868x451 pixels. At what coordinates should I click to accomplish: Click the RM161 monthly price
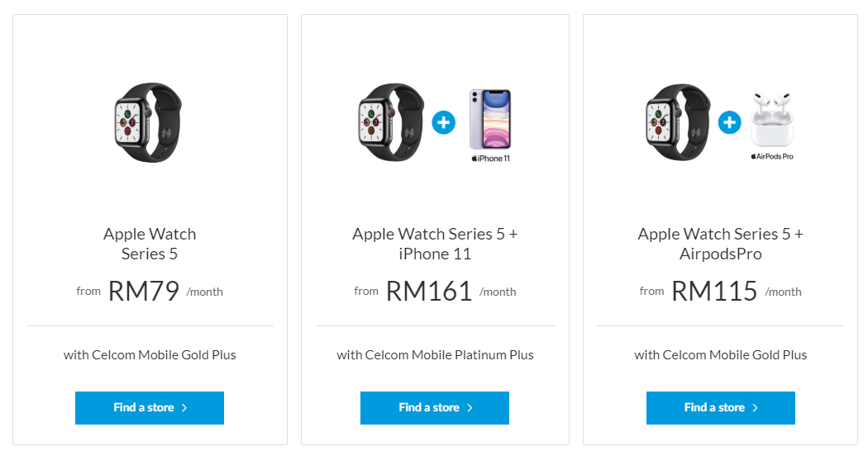tap(429, 291)
